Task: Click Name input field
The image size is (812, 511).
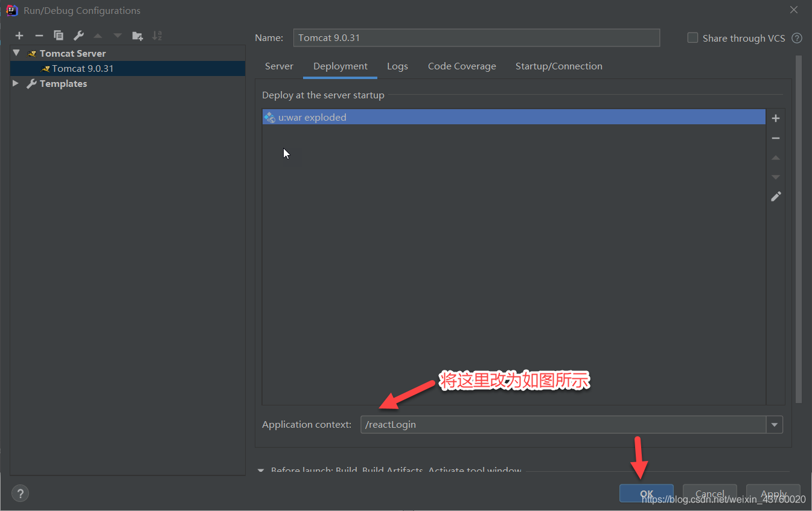Action: point(476,37)
